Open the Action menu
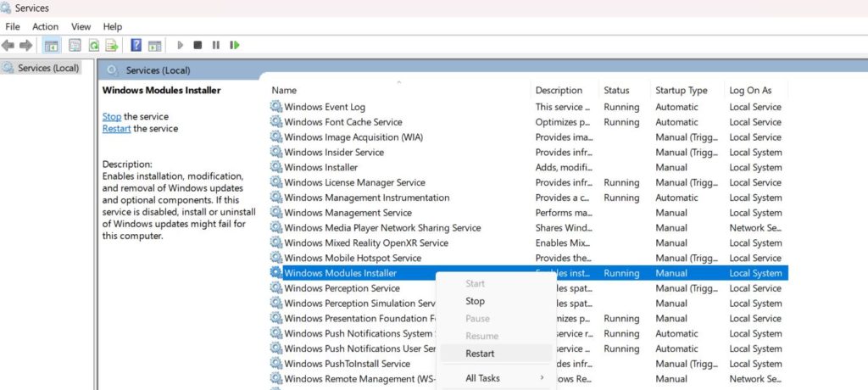 coord(46,26)
